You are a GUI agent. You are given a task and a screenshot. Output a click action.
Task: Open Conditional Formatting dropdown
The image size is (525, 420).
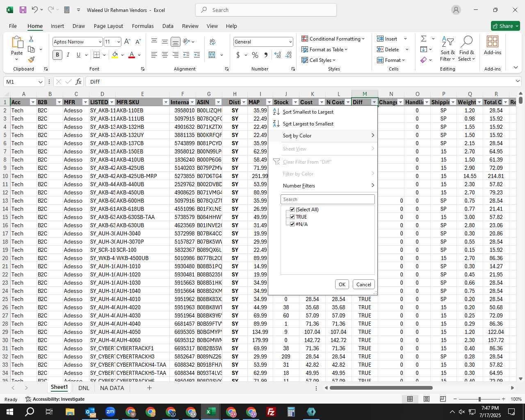pos(333,39)
